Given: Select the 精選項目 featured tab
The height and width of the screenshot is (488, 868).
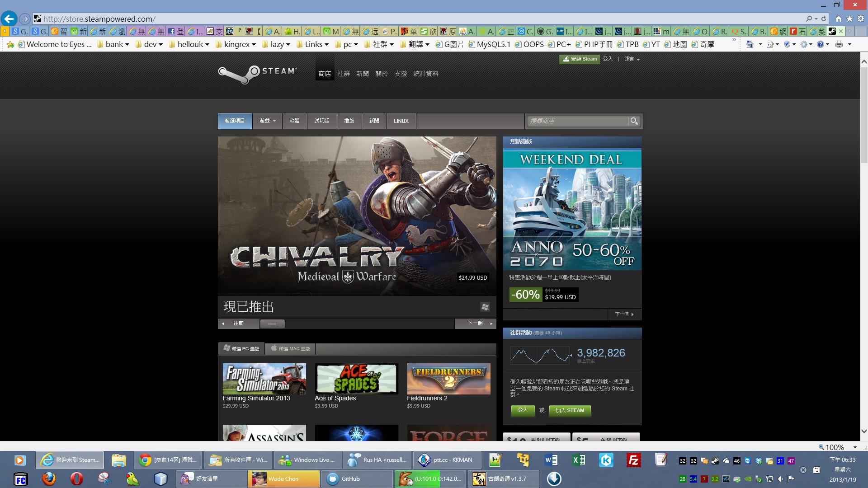Looking at the screenshot, I should coord(235,121).
